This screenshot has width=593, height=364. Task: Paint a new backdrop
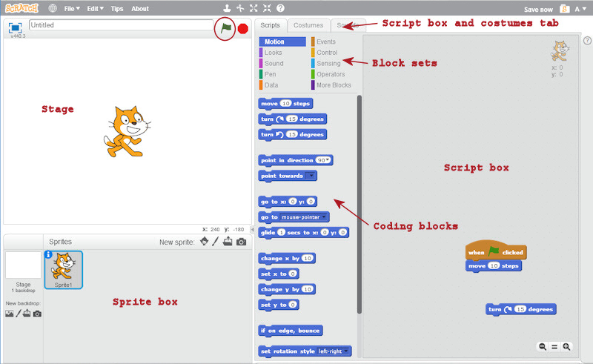pos(18,314)
